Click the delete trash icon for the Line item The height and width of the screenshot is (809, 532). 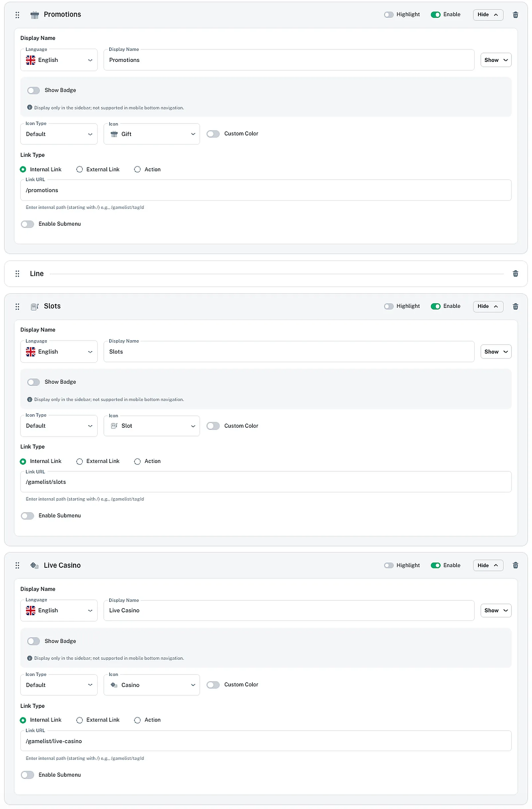pyautogui.click(x=515, y=273)
